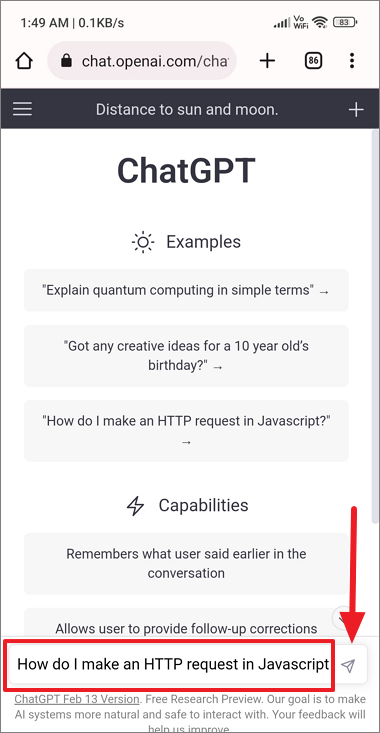Viewport: 380px width, 733px height.
Task: Tap the "Remembers what user said earlier" capability card
Action: click(186, 563)
